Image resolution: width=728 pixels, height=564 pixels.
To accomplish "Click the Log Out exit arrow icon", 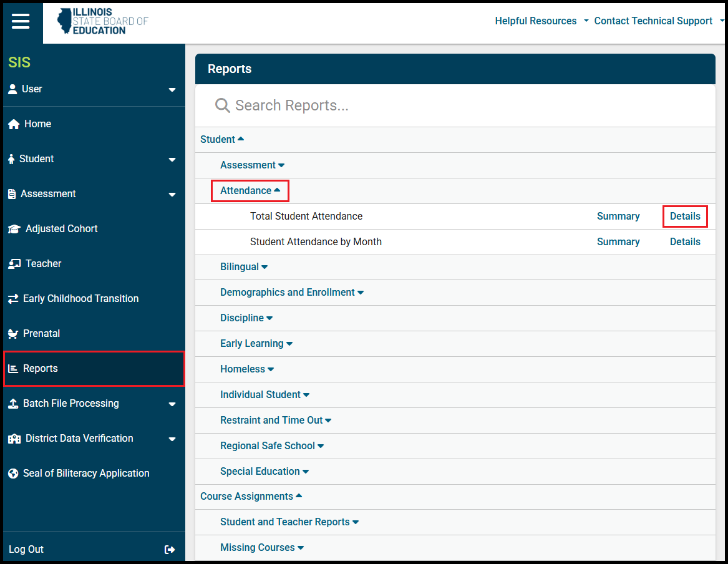I will click(169, 550).
